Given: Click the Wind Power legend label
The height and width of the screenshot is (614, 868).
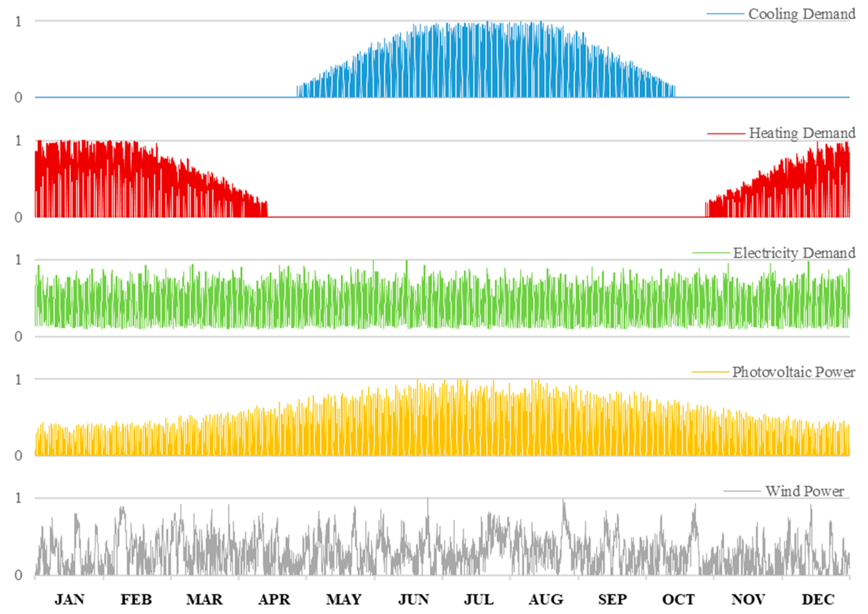Looking at the screenshot, I should pyautogui.click(x=804, y=491).
